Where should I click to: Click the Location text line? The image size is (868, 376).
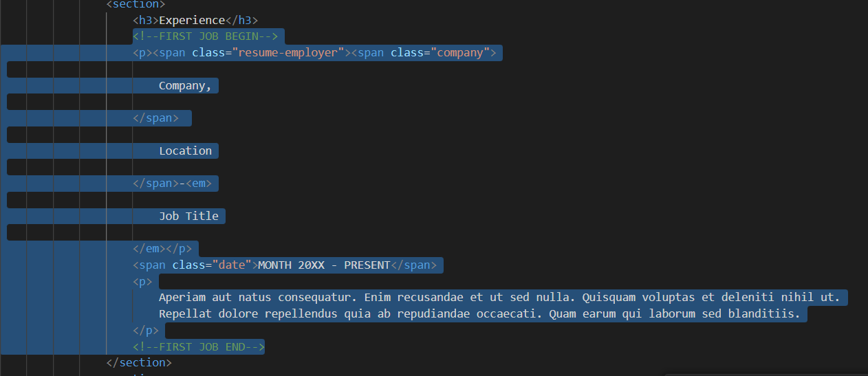click(185, 151)
